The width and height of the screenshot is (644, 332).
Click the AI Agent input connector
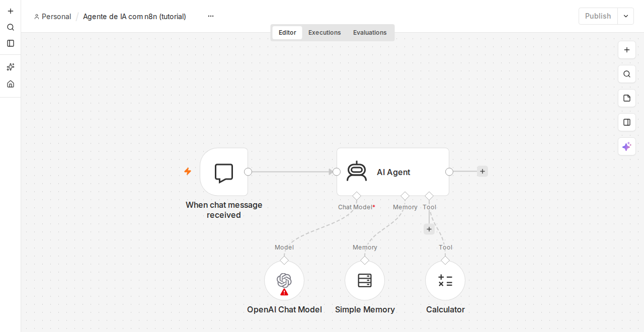coord(337,172)
